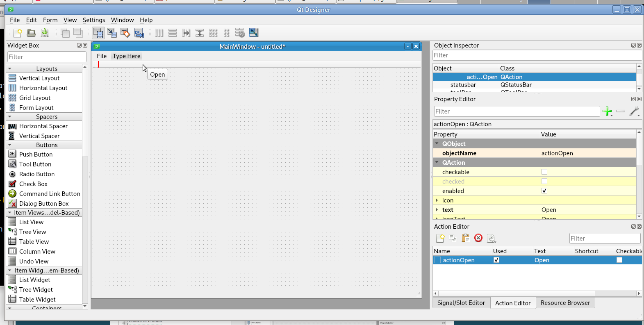The image size is (644, 325).
Task: Click the red Delete action icon
Action: coord(478,238)
